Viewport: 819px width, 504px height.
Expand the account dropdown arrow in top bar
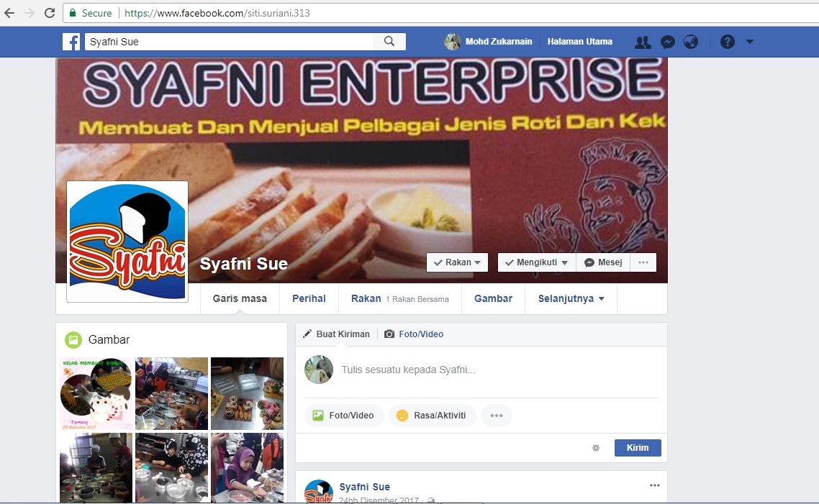click(x=749, y=42)
